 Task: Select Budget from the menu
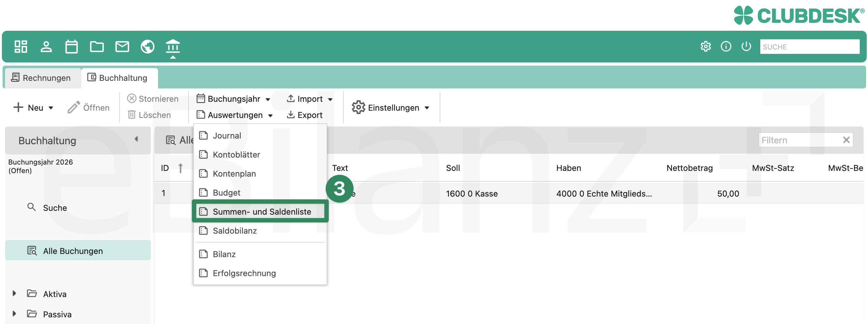tap(260, 192)
